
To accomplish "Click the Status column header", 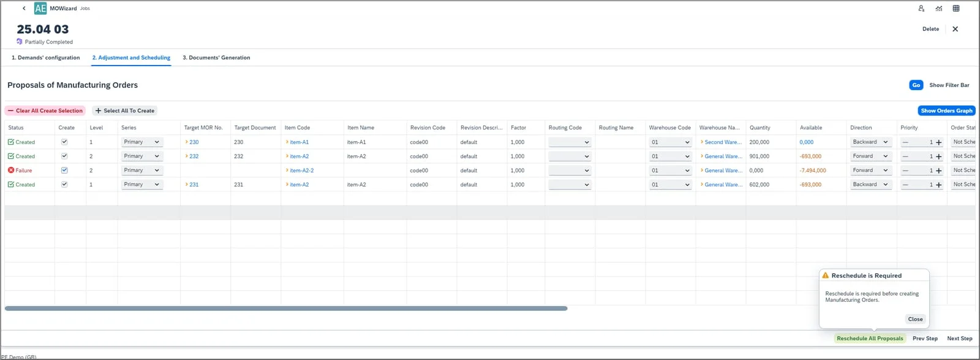I will click(x=16, y=128).
